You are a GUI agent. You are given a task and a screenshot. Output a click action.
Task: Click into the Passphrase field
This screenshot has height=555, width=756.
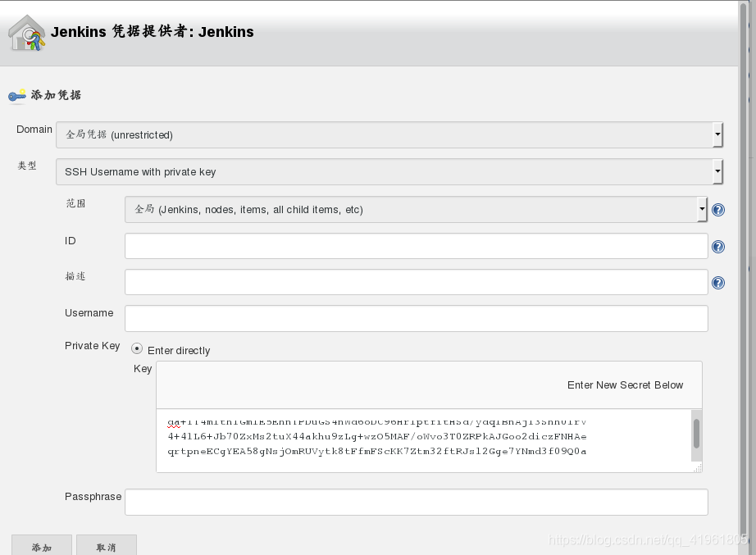click(x=416, y=502)
